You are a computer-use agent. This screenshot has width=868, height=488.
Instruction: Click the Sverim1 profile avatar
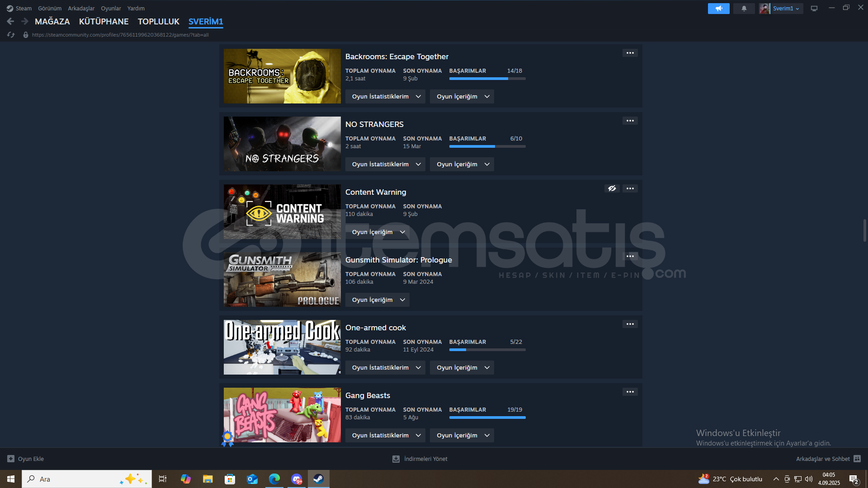tap(764, 9)
